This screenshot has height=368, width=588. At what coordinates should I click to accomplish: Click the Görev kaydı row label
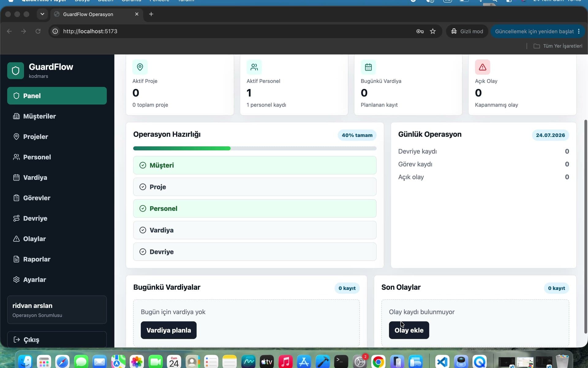(x=415, y=164)
